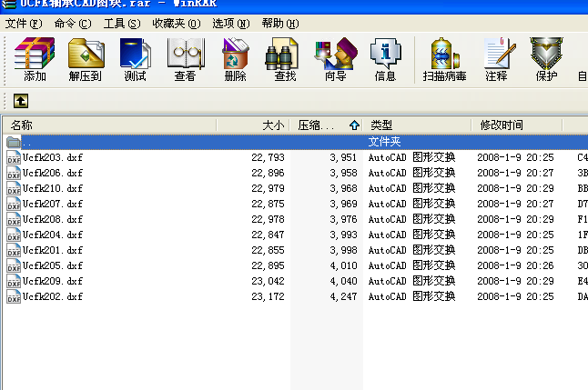588x390 pixels.
Task: Click the 文件夹 type label in parent row
Action: point(384,142)
